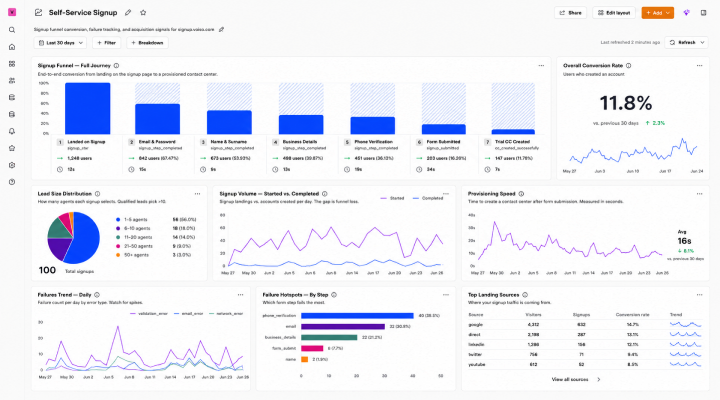Open more options for Failures Trend card
The width and height of the screenshot is (720, 400).
click(x=241, y=295)
